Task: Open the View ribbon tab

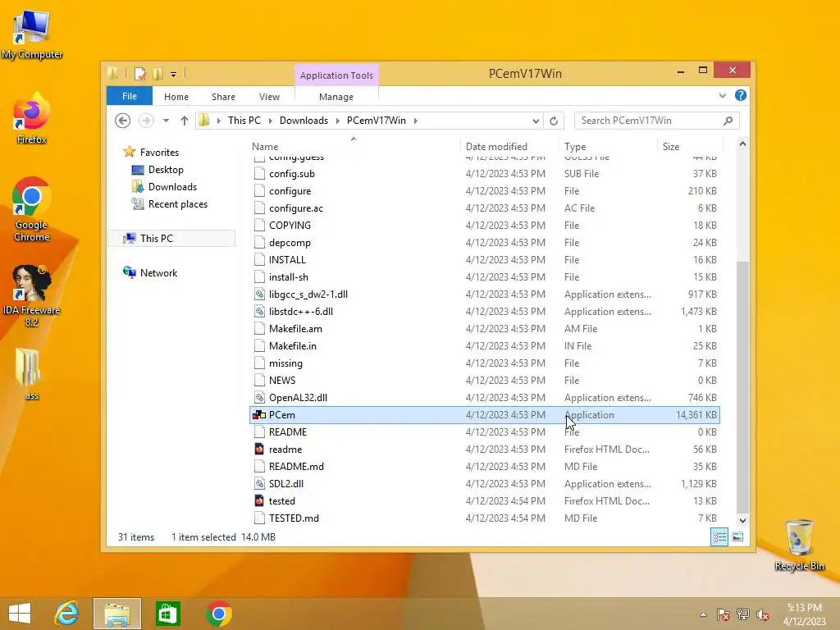Action: [269, 97]
